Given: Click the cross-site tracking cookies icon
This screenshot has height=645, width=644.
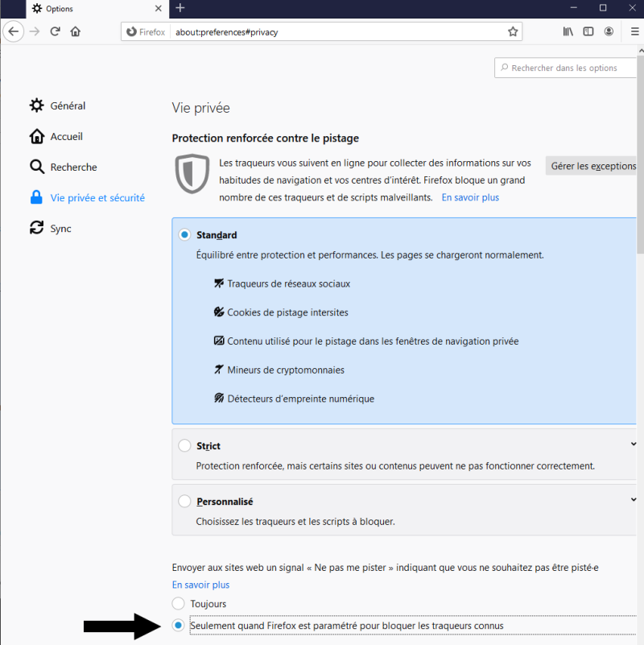Looking at the screenshot, I should click(219, 312).
